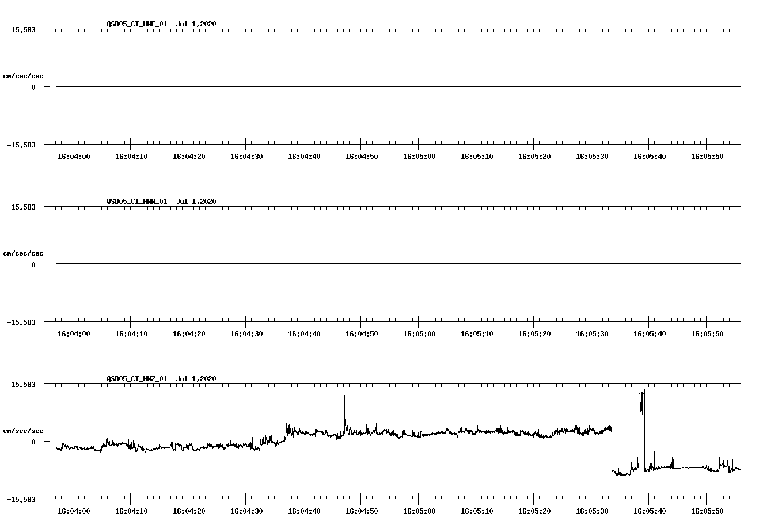
Task: Select the 15.583 upper limit on HNN plot
Action: pos(23,207)
